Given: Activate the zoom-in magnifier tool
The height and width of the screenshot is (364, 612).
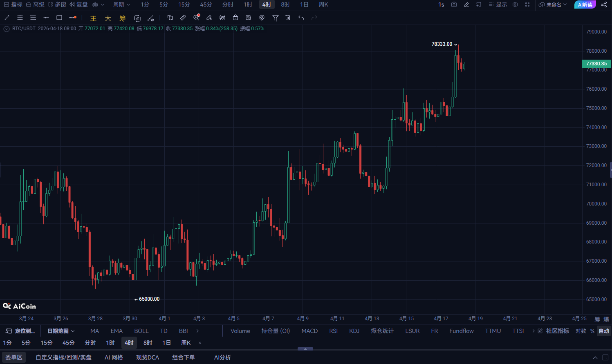Looking at the screenshot, I should coord(197,18).
